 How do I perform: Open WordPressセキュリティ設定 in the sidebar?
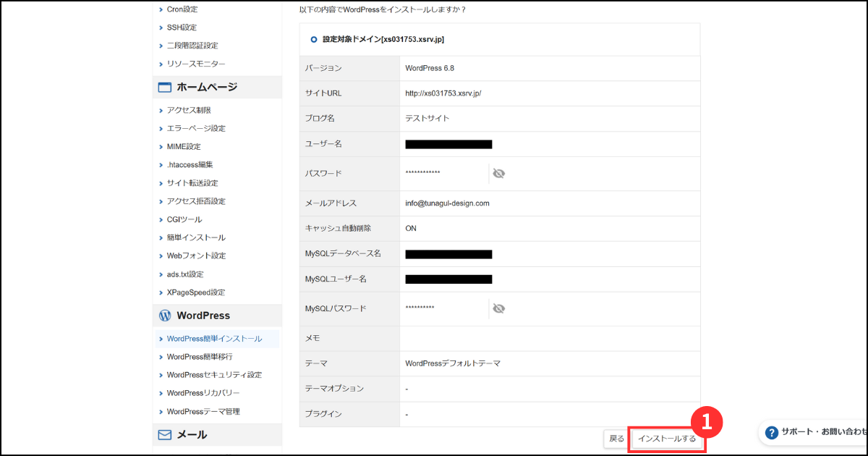[214, 375]
